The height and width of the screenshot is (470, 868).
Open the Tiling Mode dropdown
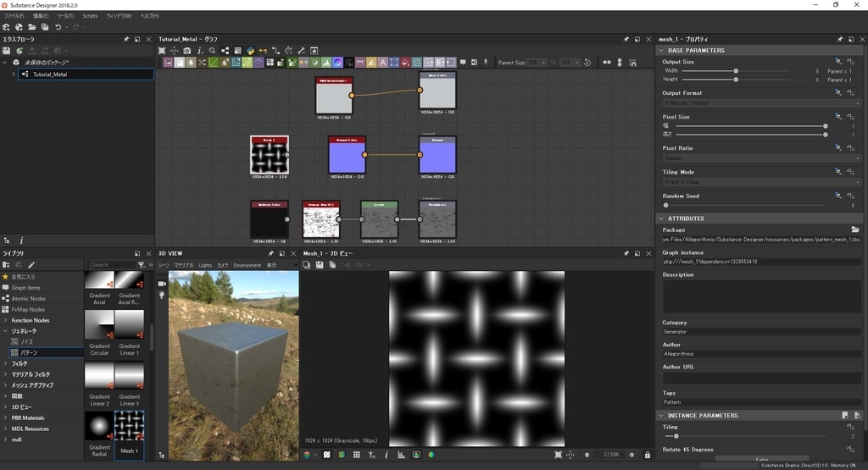point(762,182)
